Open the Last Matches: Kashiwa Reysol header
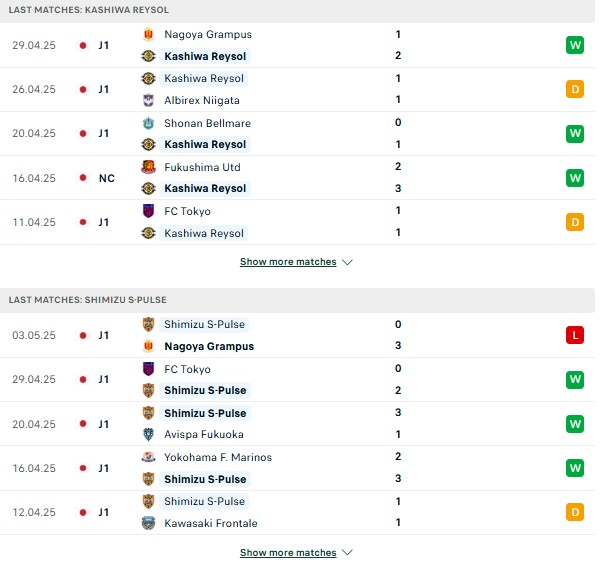 [x=89, y=10]
